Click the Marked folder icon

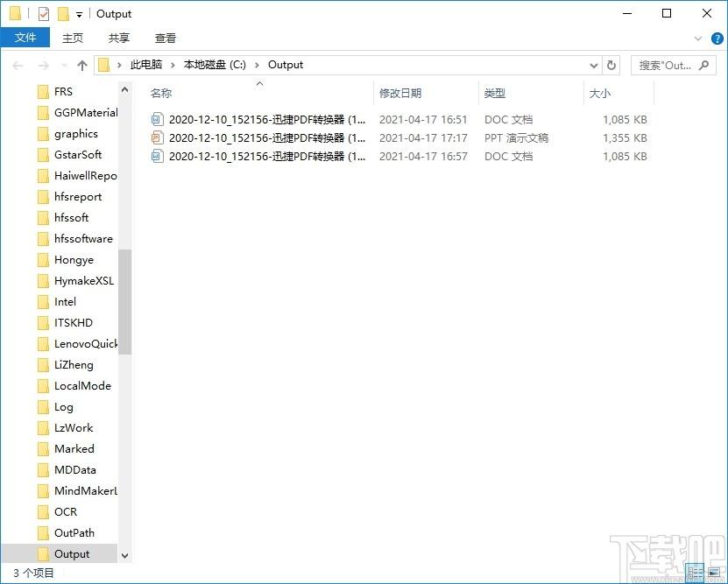(43, 449)
